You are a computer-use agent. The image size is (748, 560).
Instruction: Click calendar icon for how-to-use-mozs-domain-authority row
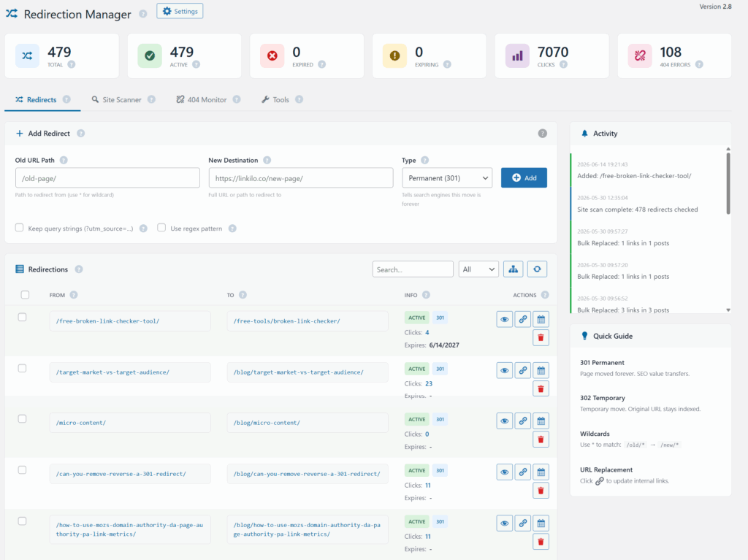click(541, 523)
